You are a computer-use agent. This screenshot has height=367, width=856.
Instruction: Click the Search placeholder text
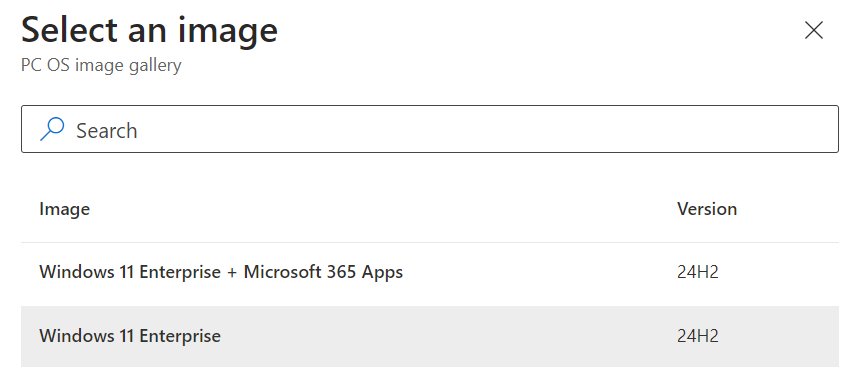[x=106, y=131]
